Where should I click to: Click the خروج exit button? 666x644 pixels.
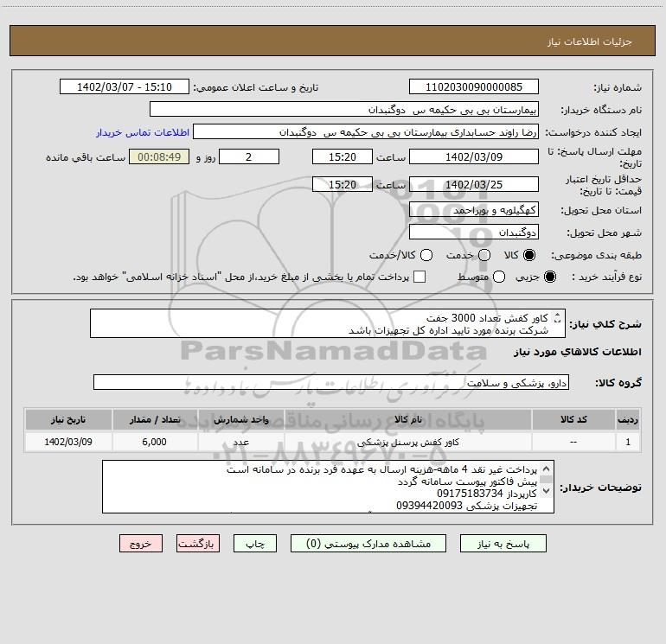[141, 544]
